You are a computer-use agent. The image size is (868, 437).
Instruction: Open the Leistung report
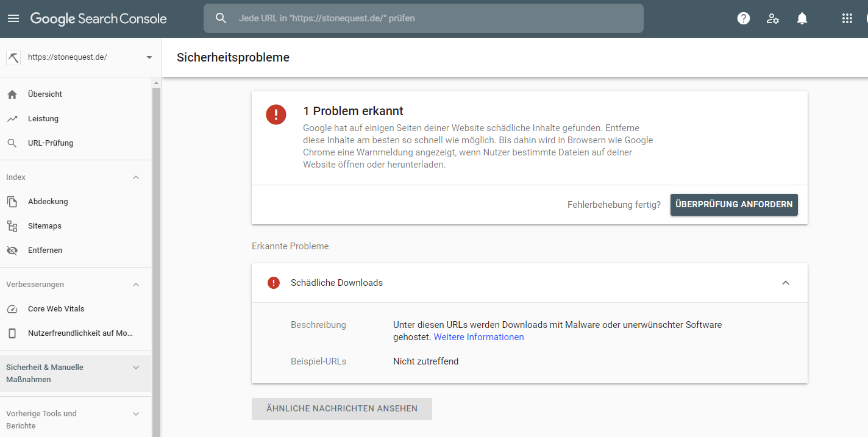43,119
